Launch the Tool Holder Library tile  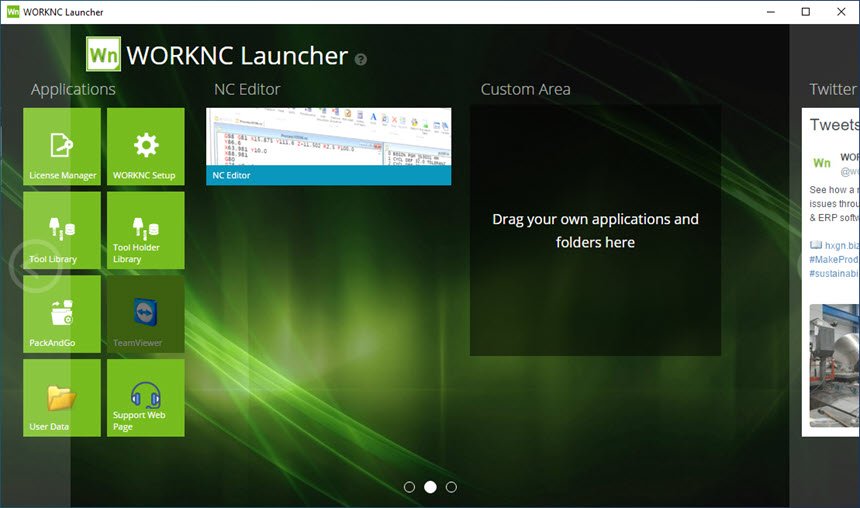click(146, 230)
